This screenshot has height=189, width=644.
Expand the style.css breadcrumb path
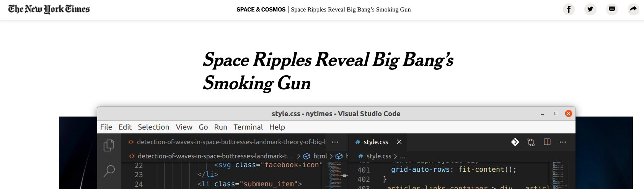tap(378, 156)
